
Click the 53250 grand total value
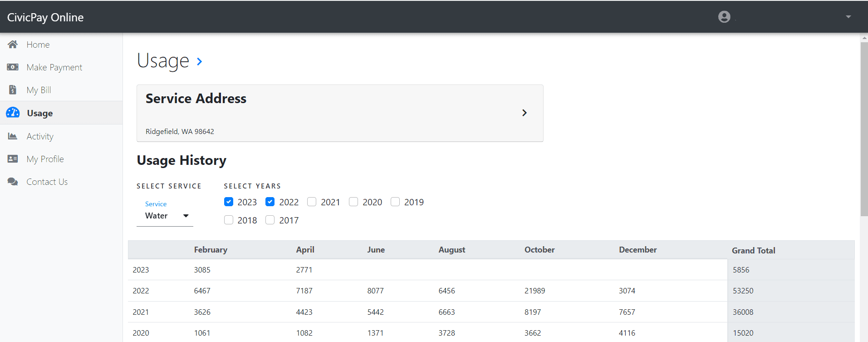click(743, 291)
